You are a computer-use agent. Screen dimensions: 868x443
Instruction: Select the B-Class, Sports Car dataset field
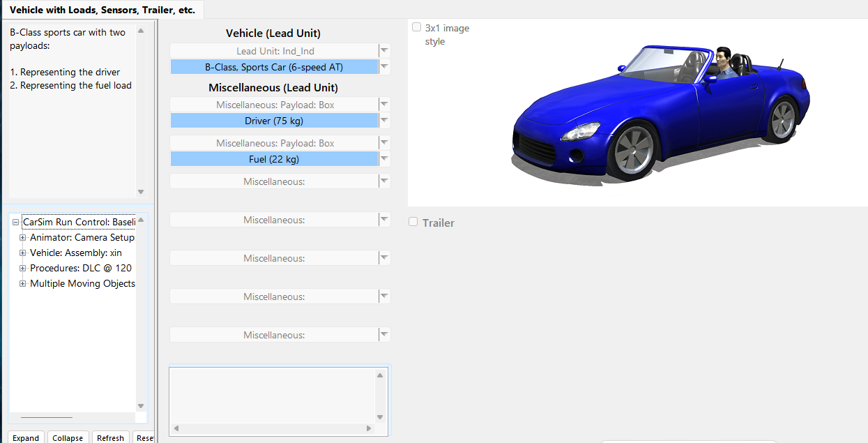click(273, 67)
